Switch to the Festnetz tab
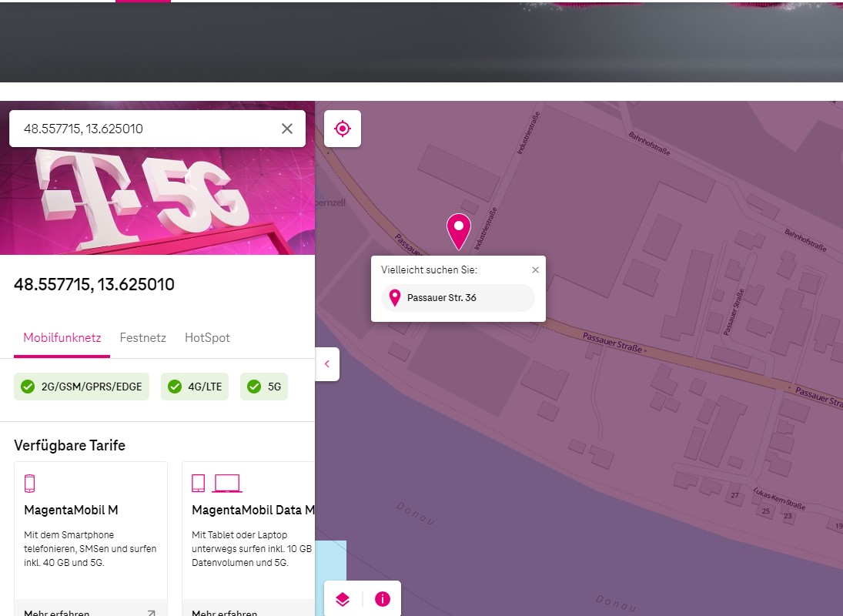The height and width of the screenshot is (616, 843). click(x=142, y=338)
